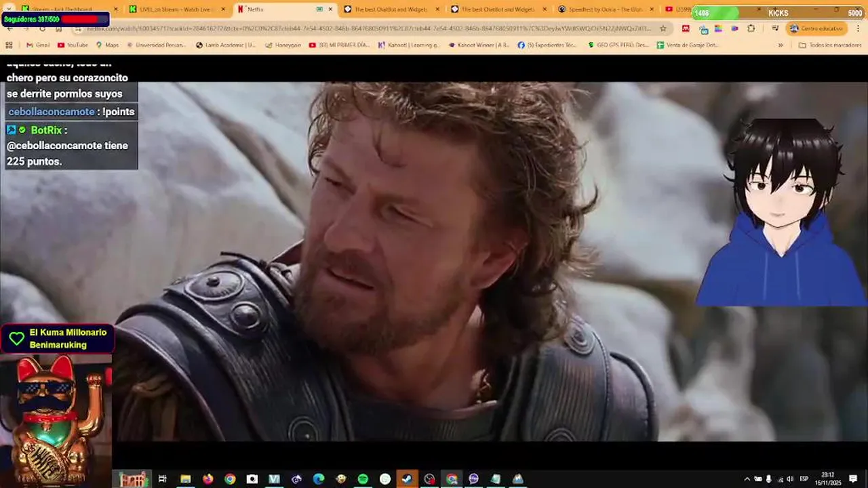Open the Extensions puzzle icon
This screenshot has width=868, height=488.
751,28
